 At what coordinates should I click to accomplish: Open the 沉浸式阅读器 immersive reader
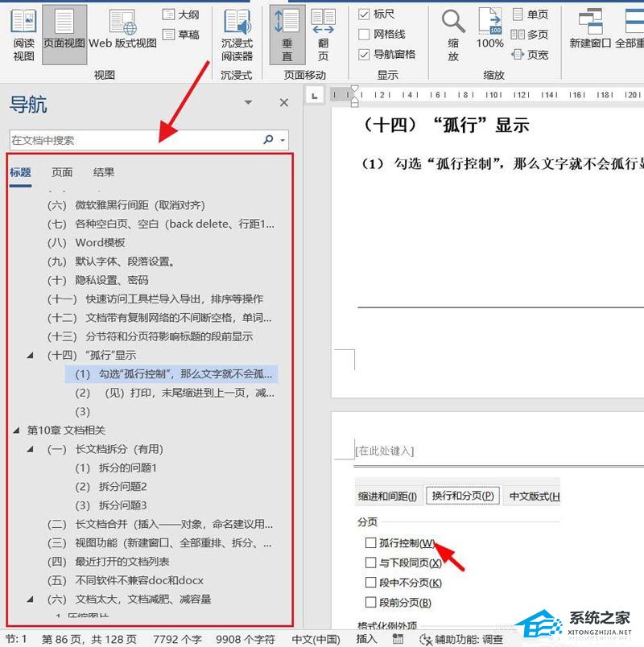[x=237, y=35]
